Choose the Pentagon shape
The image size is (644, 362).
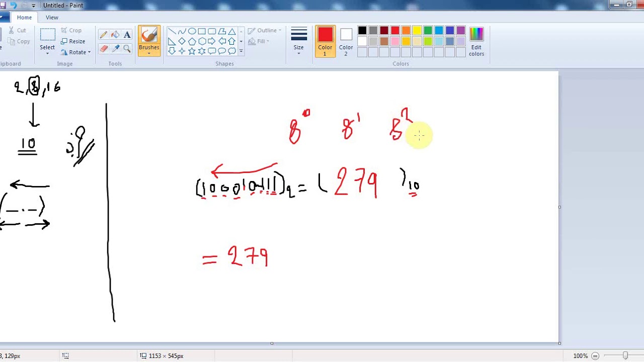tap(192, 41)
